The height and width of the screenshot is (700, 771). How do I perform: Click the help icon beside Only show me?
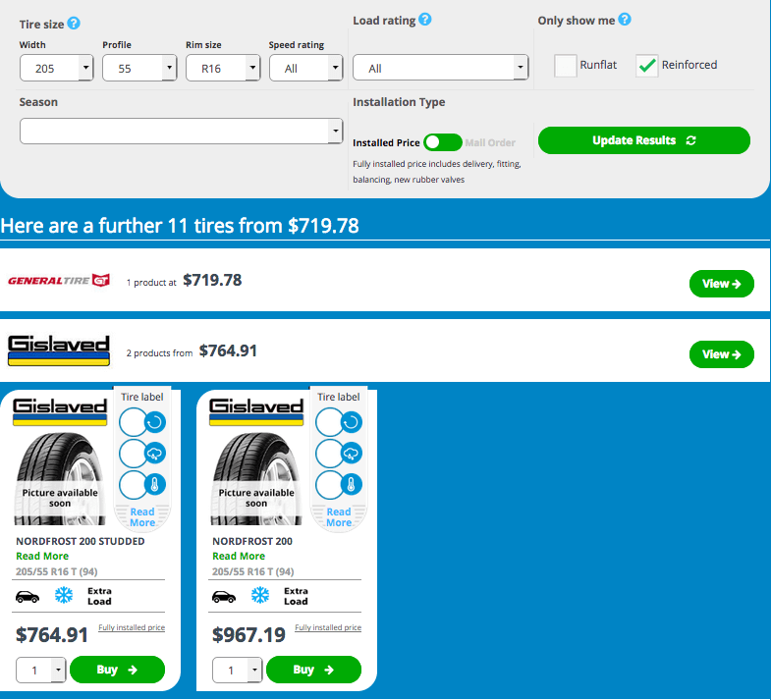pos(624,20)
